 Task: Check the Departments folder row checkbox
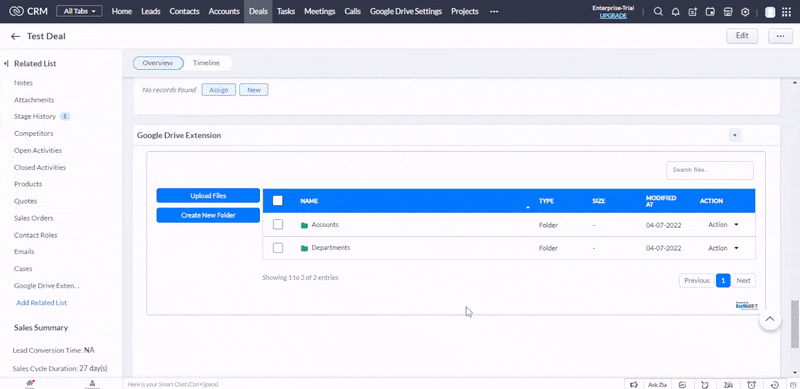pos(278,248)
